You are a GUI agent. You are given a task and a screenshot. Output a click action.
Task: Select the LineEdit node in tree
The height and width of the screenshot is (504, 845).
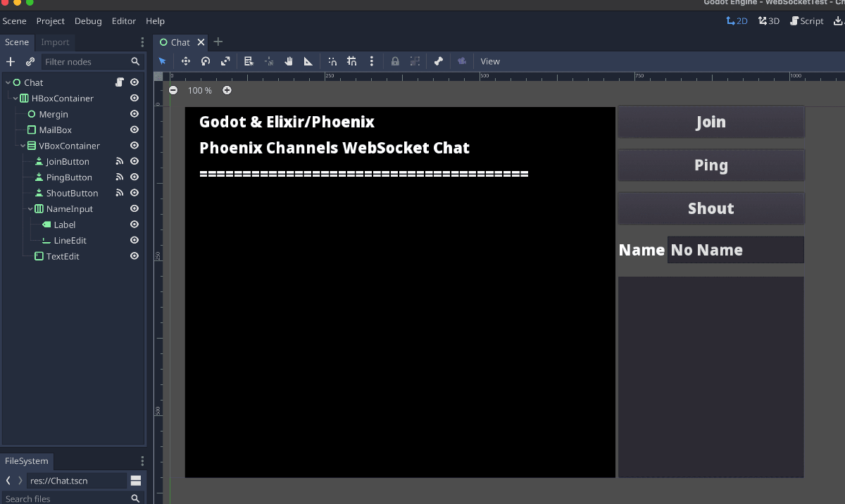70,241
